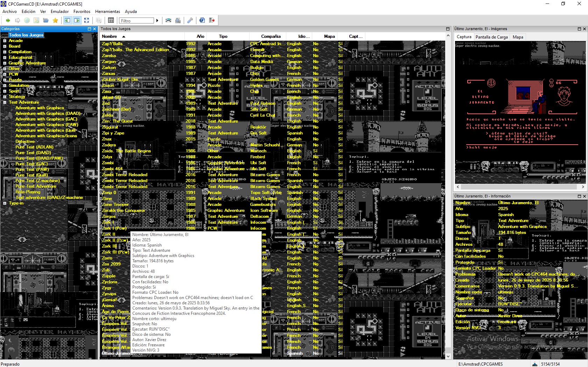Click the Último Juramento screenshot thumbnail

click(x=520, y=112)
